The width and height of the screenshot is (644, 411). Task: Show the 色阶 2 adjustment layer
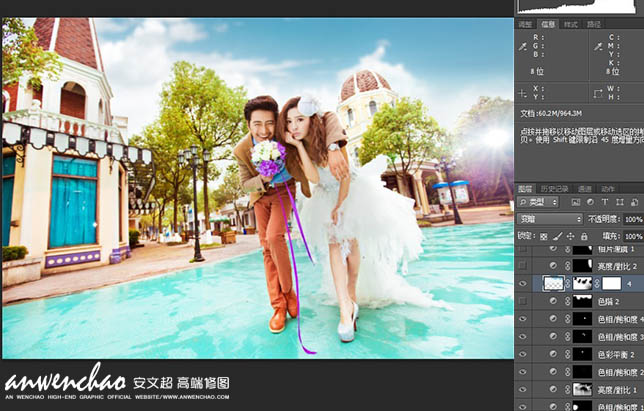tap(522, 301)
